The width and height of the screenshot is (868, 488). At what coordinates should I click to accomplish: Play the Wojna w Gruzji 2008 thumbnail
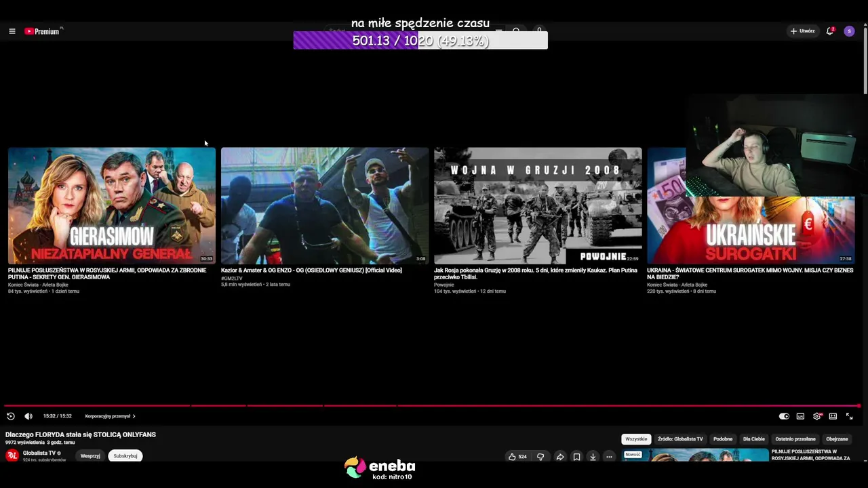[x=538, y=206]
